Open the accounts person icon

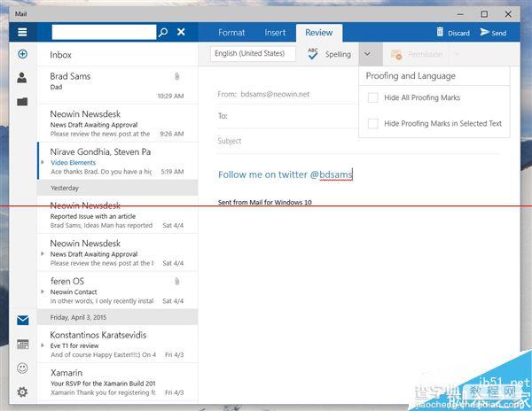[x=22, y=78]
